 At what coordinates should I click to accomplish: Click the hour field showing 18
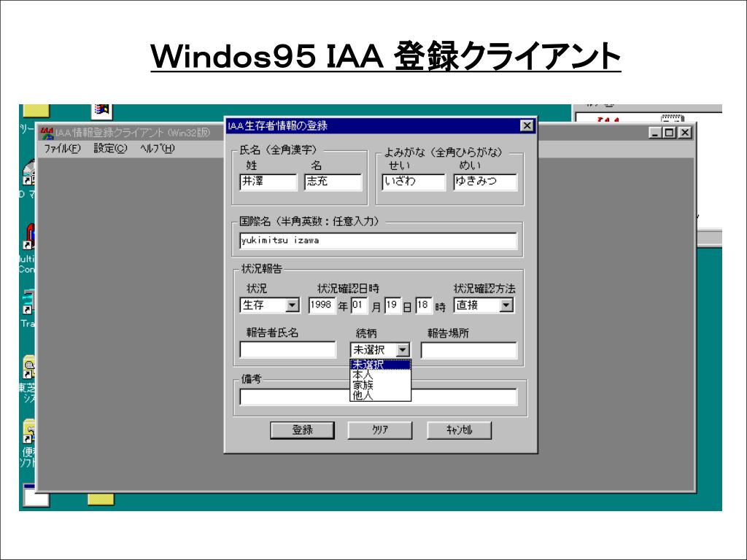(424, 306)
